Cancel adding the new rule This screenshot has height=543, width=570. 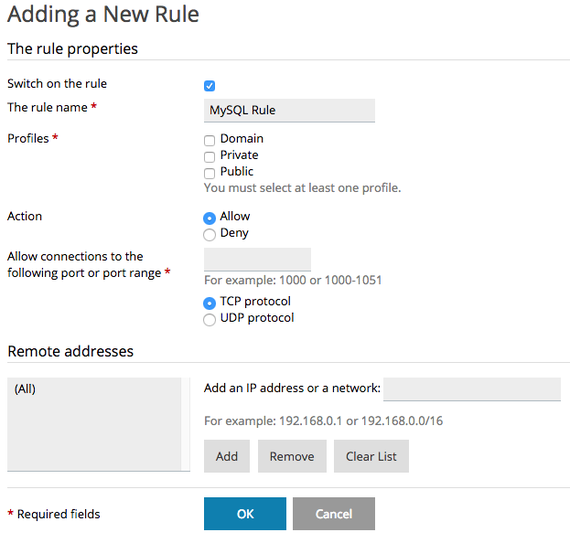(334, 514)
